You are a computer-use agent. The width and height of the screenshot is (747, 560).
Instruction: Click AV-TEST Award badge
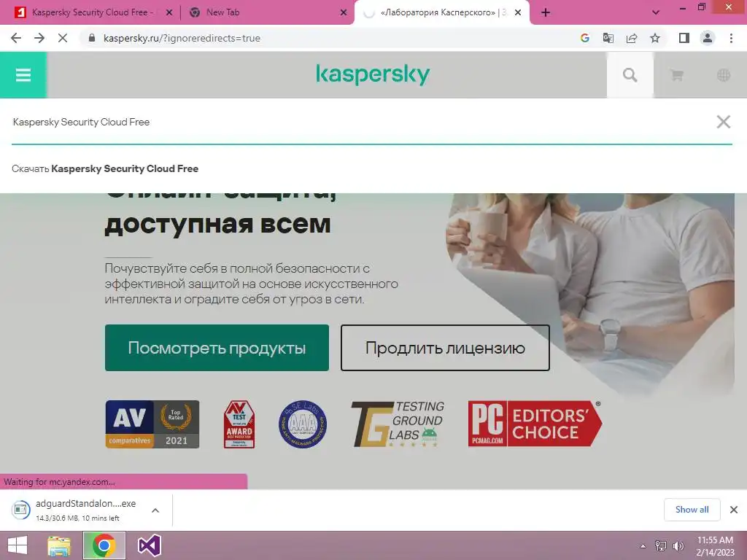coord(239,424)
